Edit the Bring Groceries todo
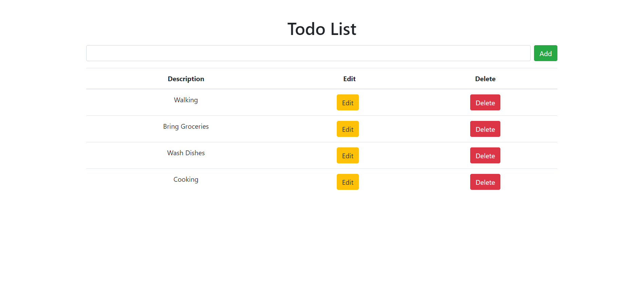The height and width of the screenshot is (306, 644). coord(347,129)
